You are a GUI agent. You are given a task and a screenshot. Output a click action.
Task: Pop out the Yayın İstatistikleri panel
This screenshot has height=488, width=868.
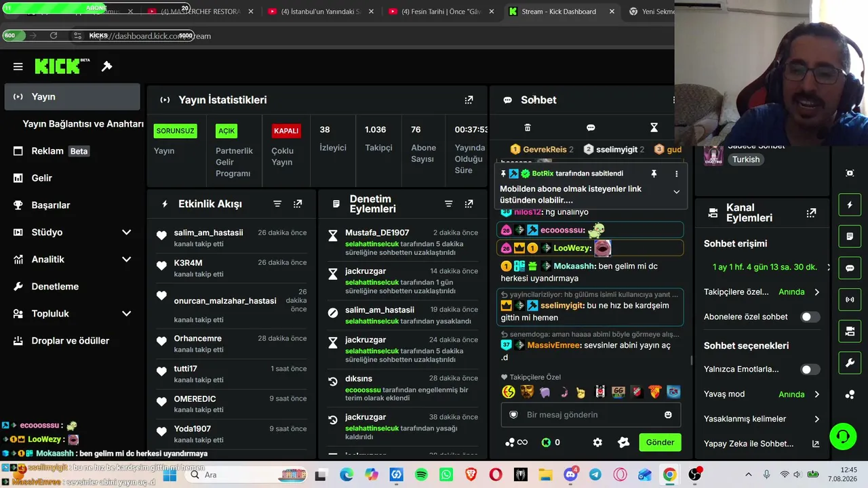click(x=469, y=100)
